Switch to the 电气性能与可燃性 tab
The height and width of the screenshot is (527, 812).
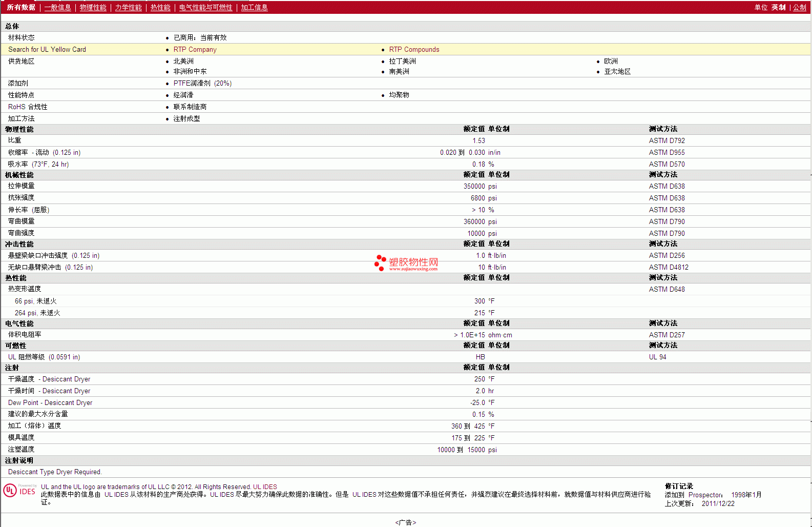pyautogui.click(x=205, y=7)
